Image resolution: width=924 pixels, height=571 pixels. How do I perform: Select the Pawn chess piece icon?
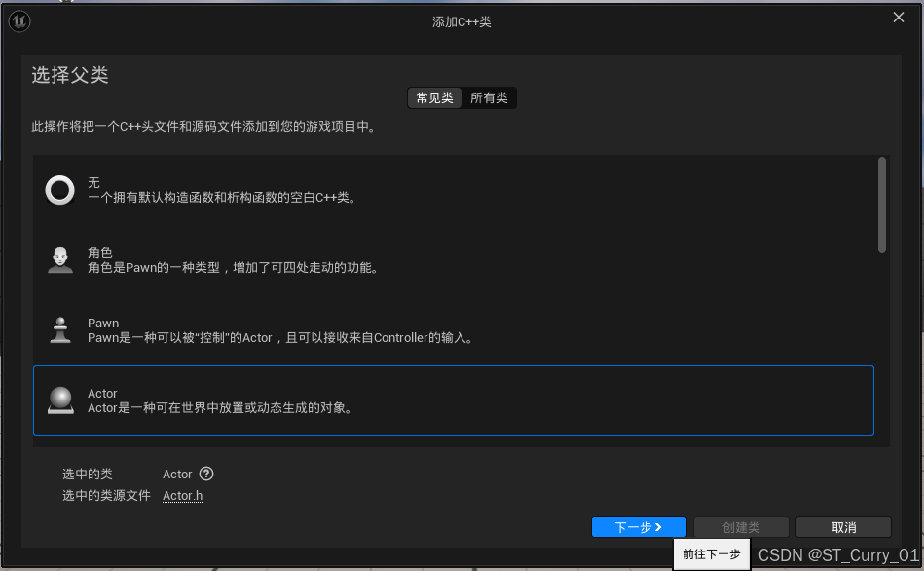[x=60, y=330]
